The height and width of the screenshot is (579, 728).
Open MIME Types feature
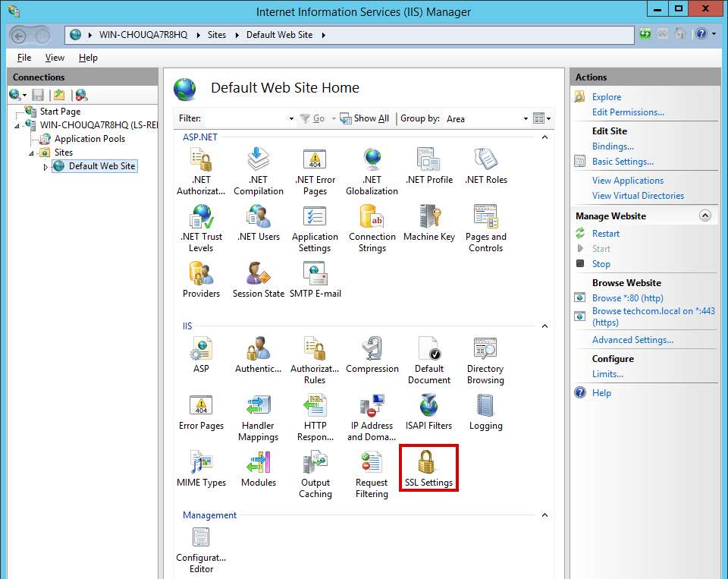tap(201, 469)
